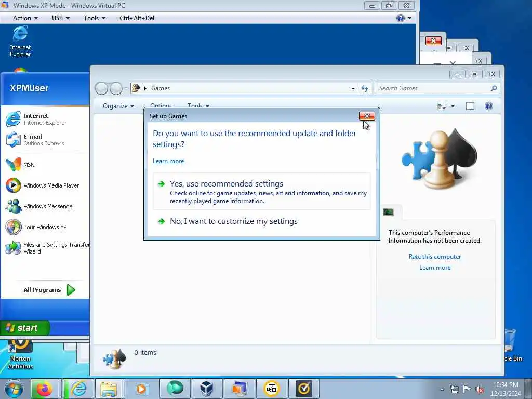Maximize the Games explorer window
The height and width of the screenshot is (399, 532).
point(474,74)
